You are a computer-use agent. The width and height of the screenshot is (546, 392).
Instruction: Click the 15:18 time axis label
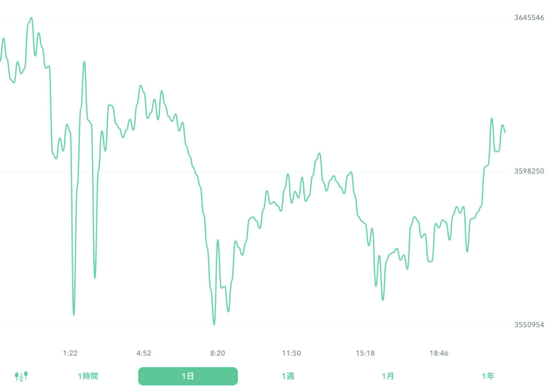[365, 353]
